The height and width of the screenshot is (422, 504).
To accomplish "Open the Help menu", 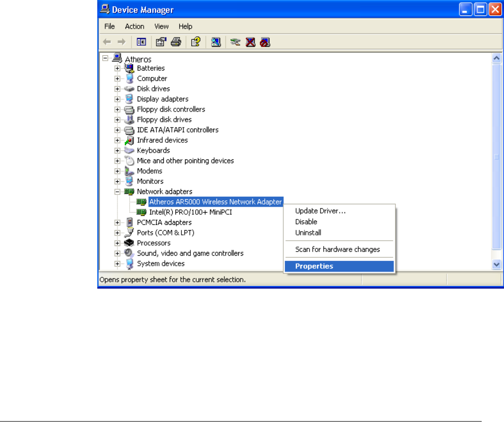I will point(186,27).
